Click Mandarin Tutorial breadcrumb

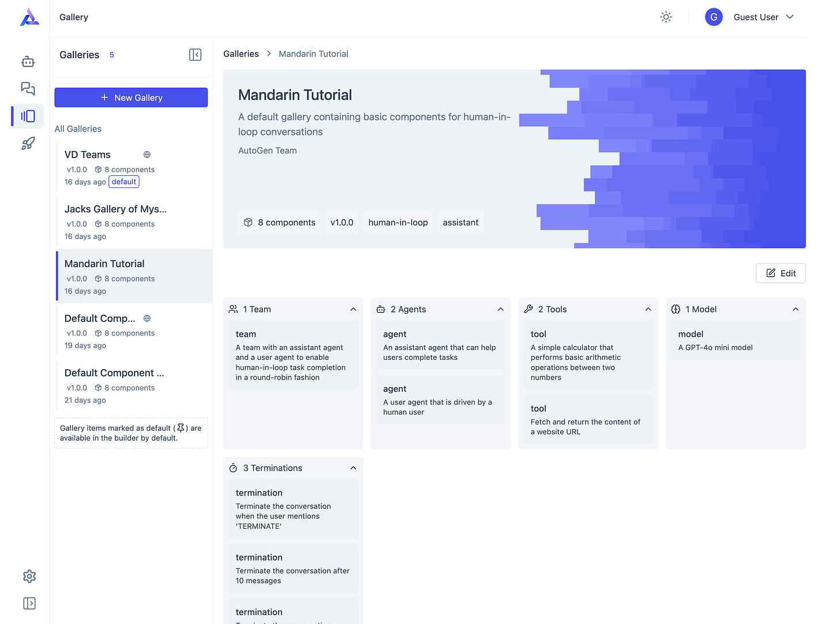(313, 54)
